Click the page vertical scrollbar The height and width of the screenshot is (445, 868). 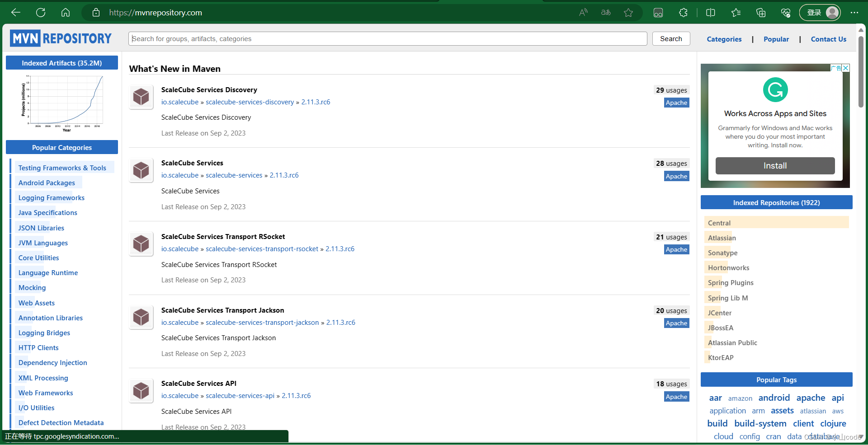tap(861, 72)
